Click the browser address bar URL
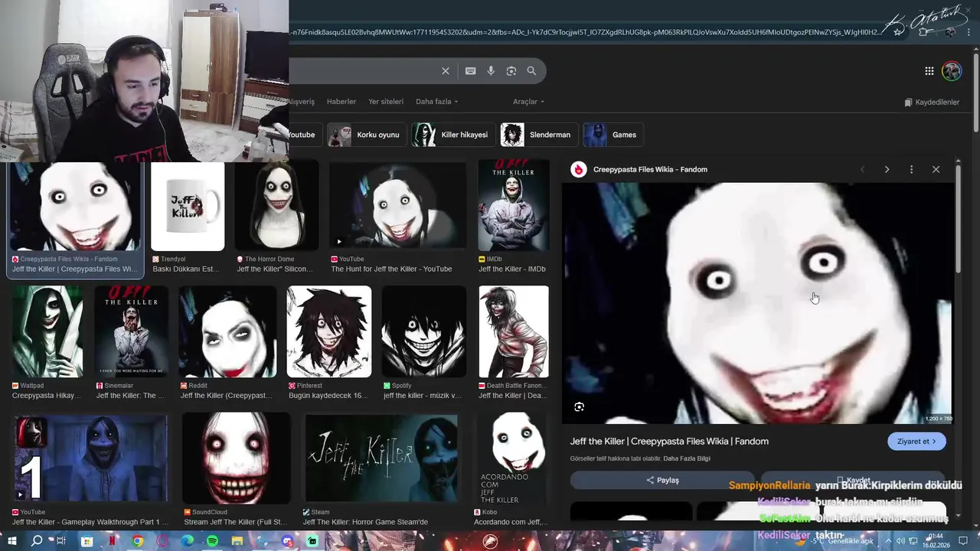This screenshot has height=551, width=980. tap(586, 32)
